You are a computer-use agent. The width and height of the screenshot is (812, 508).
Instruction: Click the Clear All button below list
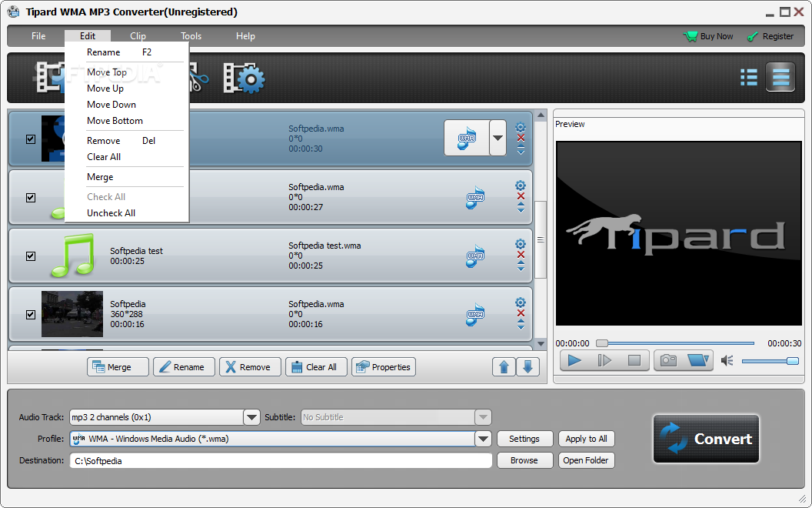[x=316, y=367]
